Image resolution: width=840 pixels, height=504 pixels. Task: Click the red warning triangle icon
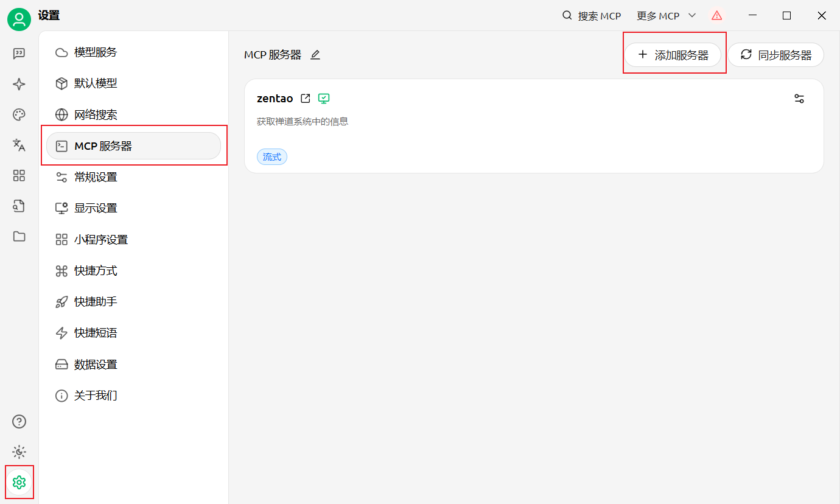(x=716, y=16)
